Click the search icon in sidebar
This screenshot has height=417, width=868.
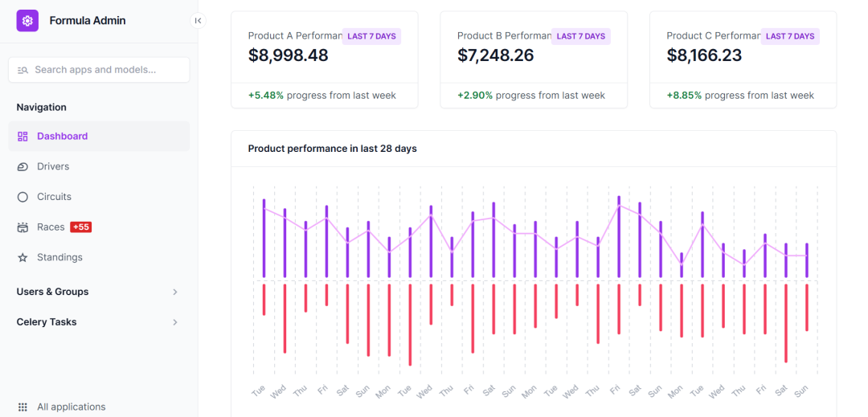point(23,70)
